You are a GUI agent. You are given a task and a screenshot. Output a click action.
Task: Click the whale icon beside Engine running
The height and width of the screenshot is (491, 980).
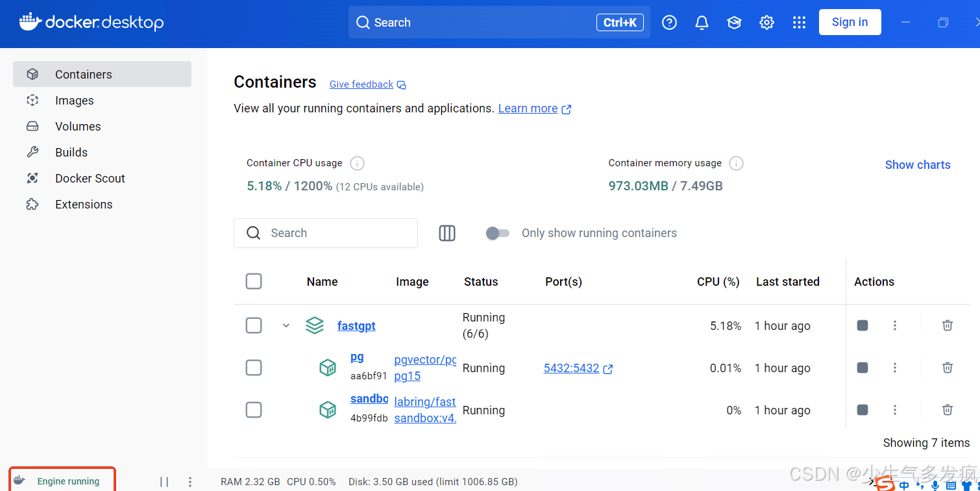[x=19, y=481]
